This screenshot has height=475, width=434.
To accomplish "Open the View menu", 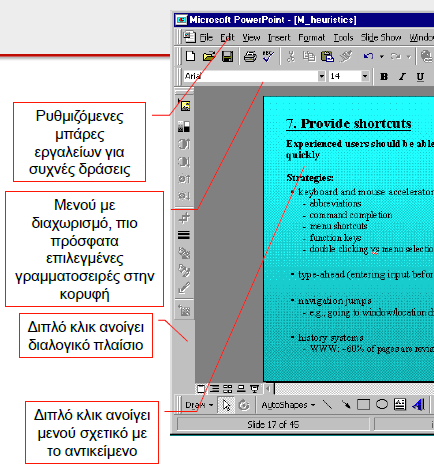I will (x=251, y=38).
